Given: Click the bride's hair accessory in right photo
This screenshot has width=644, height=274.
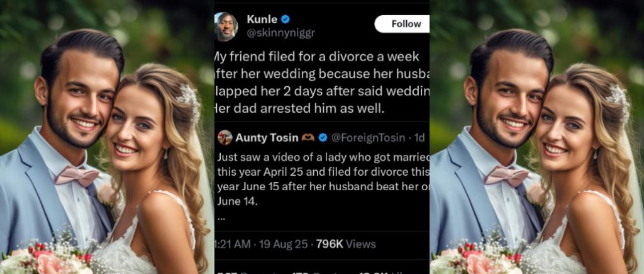Looking at the screenshot, I should [x=619, y=102].
